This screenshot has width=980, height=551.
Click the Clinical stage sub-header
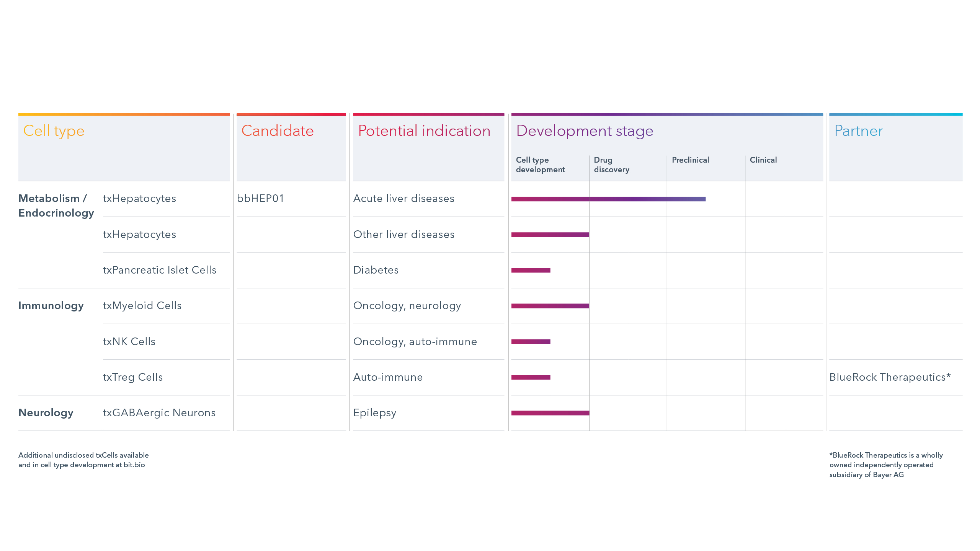coord(763,160)
